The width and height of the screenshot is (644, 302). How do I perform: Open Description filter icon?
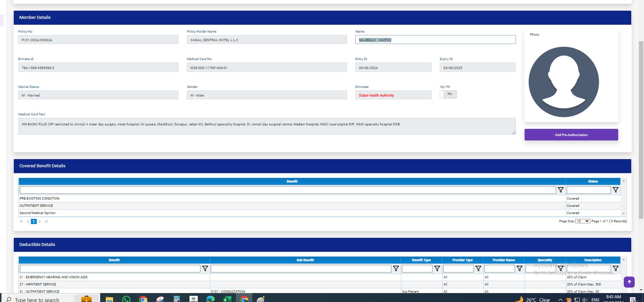(616, 268)
